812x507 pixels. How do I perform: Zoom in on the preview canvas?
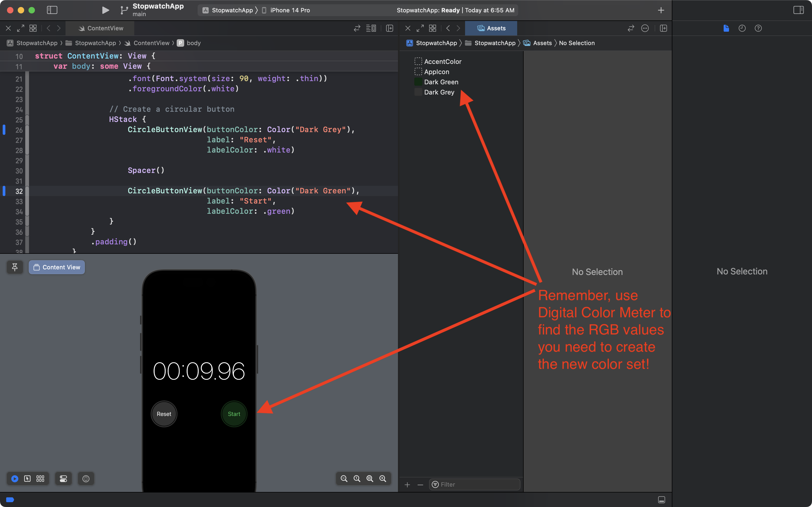click(x=383, y=479)
